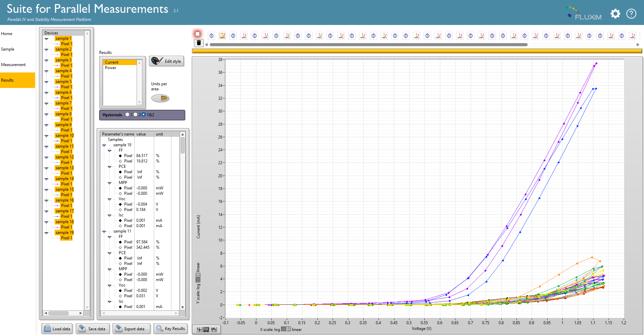The image size is (644, 335).
Task: Select the hand pan graph tool
Action: 214,330
